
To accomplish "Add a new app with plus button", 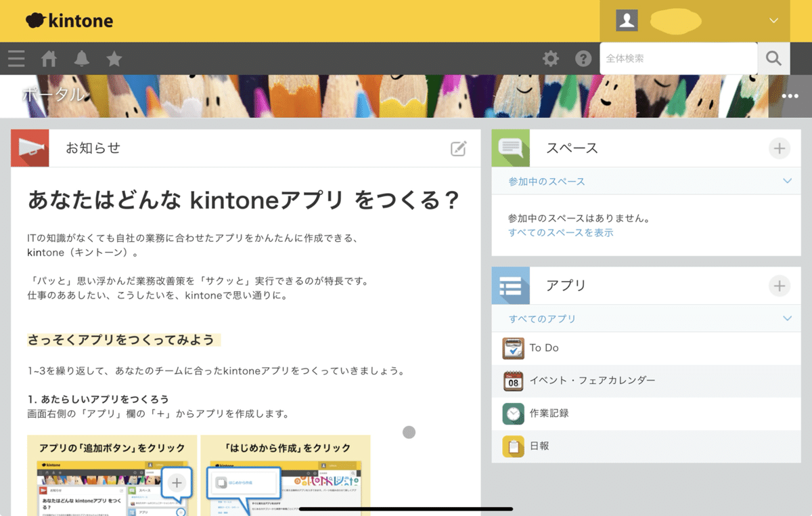I will (x=780, y=286).
